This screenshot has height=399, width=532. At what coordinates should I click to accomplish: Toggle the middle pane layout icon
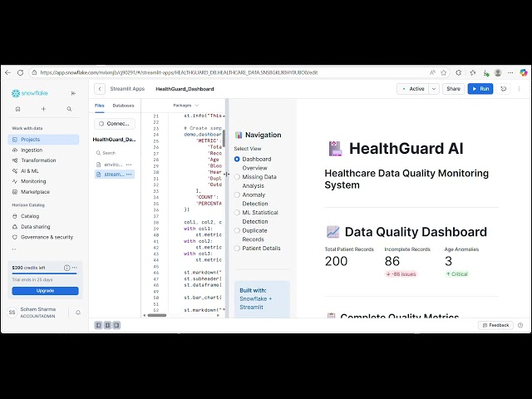(107, 325)
